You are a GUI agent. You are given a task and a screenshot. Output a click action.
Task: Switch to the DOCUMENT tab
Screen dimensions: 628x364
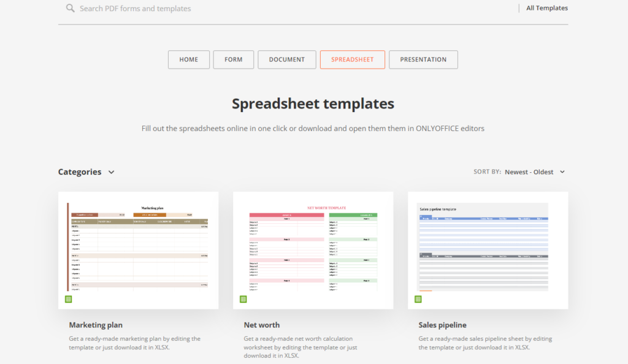click(286, 59)
